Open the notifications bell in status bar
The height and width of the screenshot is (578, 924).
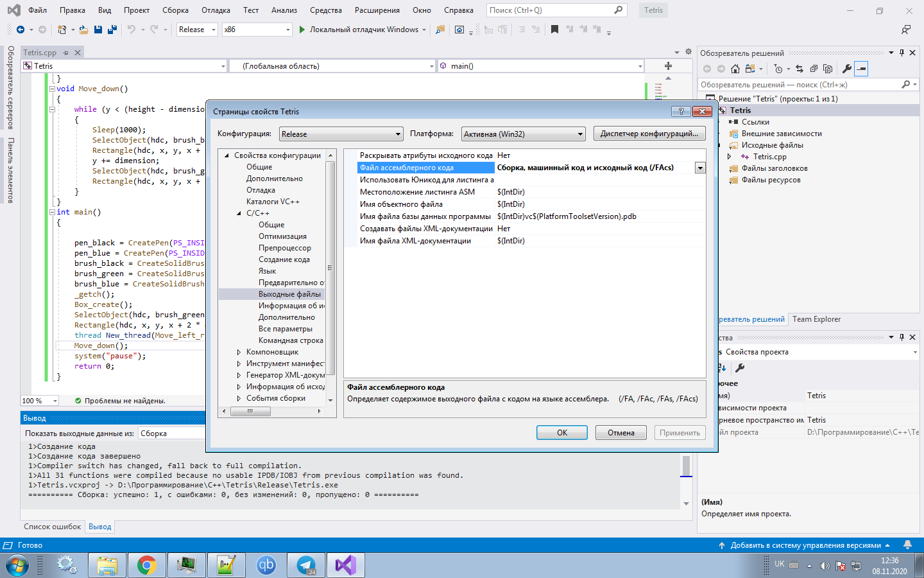(x=907, y=545)
